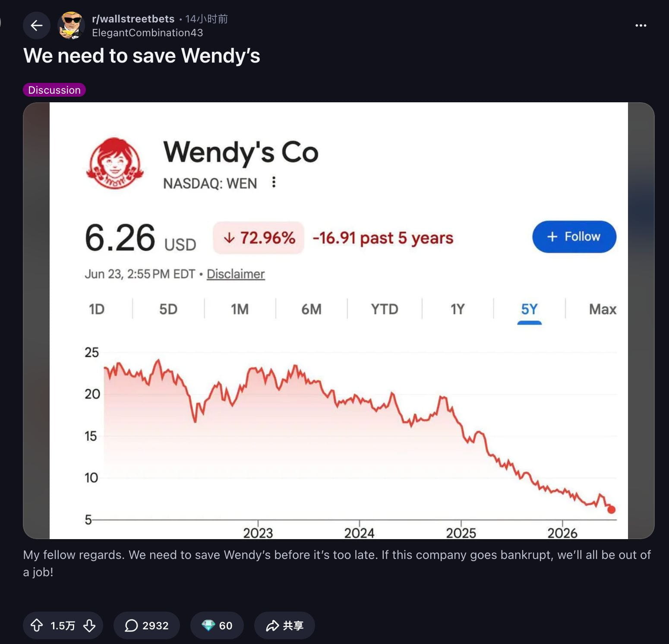Select the 1D chart range tab
Screen dimensions: 669x644
[x=97, y=309]
